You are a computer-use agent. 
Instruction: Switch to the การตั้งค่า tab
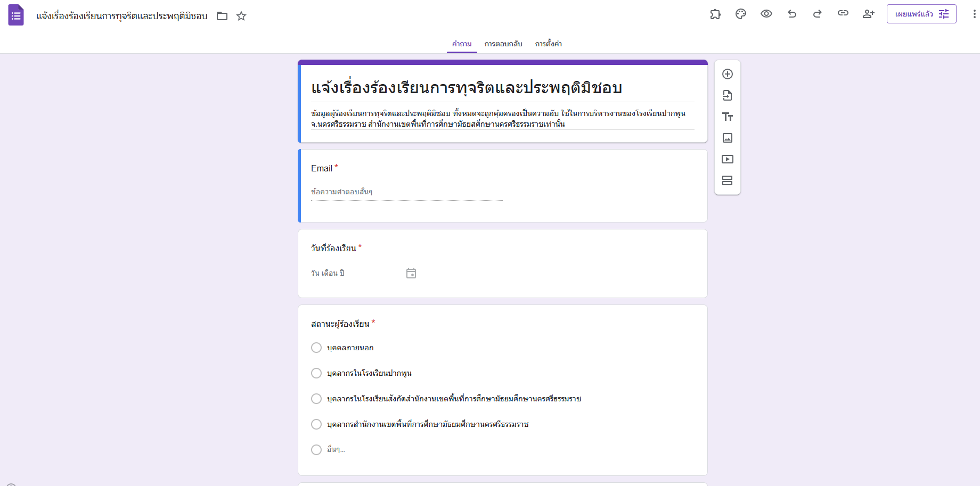[x=549, y=44]
